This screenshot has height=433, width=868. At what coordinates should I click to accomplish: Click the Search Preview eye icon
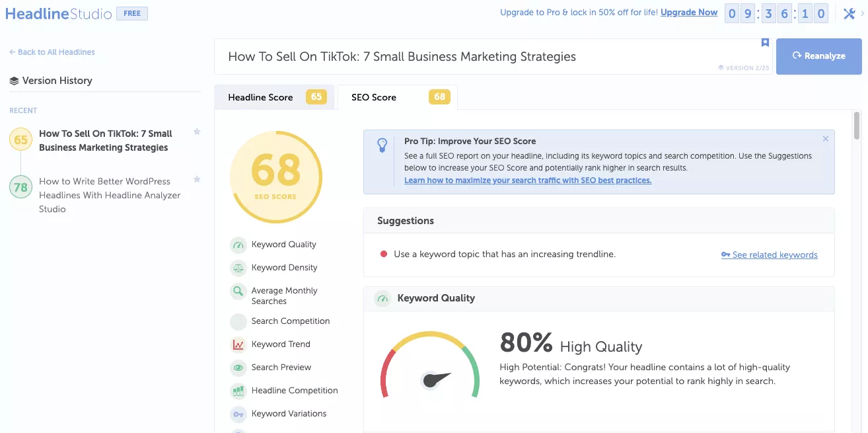[238, 368]
